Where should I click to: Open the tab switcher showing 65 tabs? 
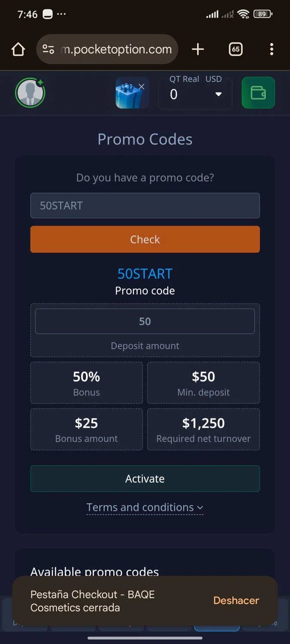pos(235,49)
